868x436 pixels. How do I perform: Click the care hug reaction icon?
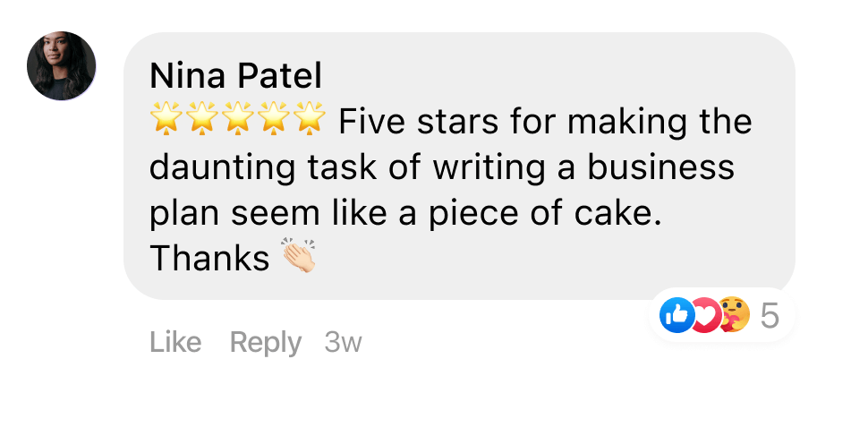pyautogui.click(x=733, y=315)
